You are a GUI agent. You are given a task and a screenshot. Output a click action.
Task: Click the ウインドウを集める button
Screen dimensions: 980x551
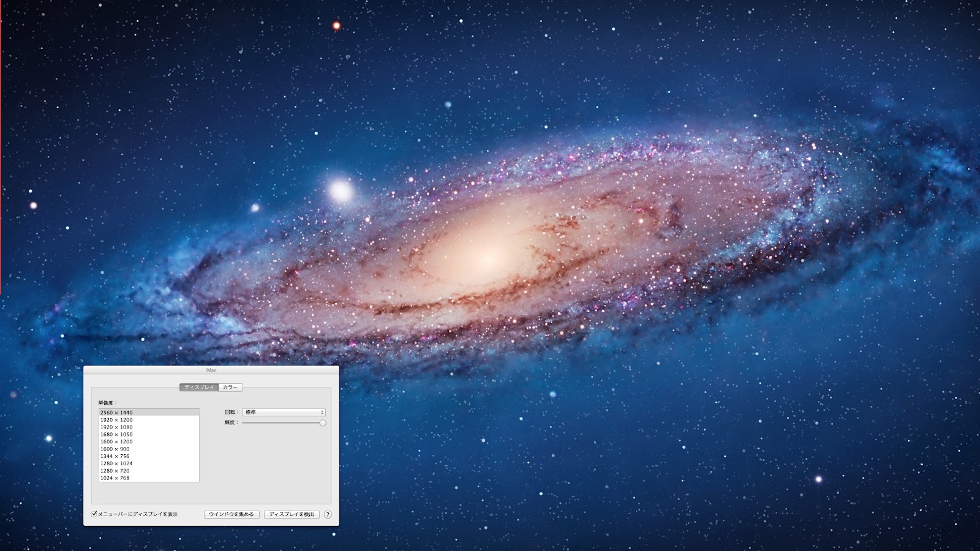click(232, 514)
